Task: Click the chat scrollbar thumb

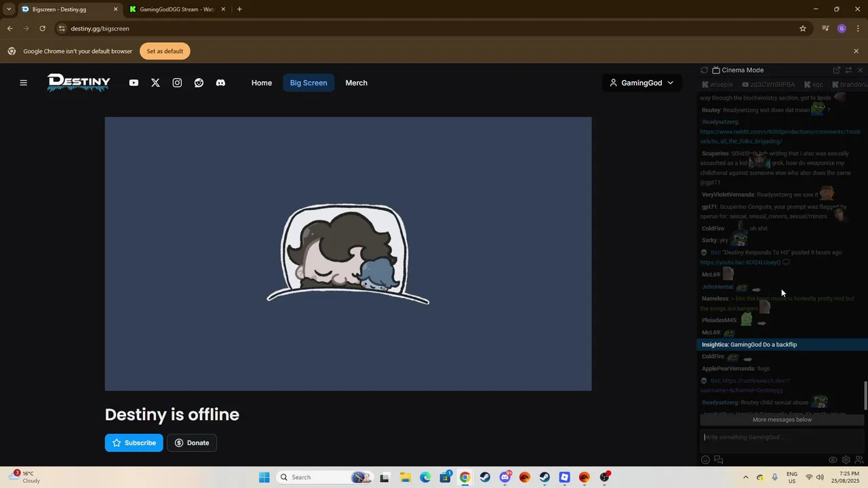Action: click(x=865, y=396)
